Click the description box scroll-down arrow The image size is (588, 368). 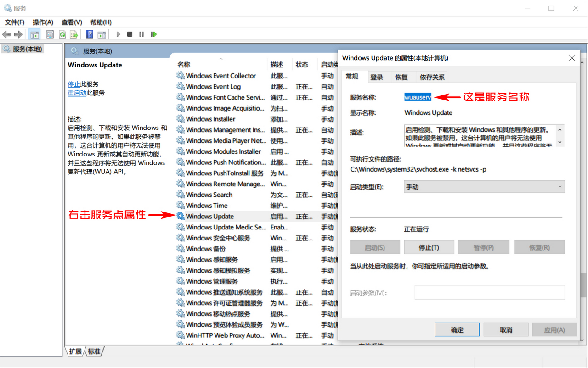[560, 142]
